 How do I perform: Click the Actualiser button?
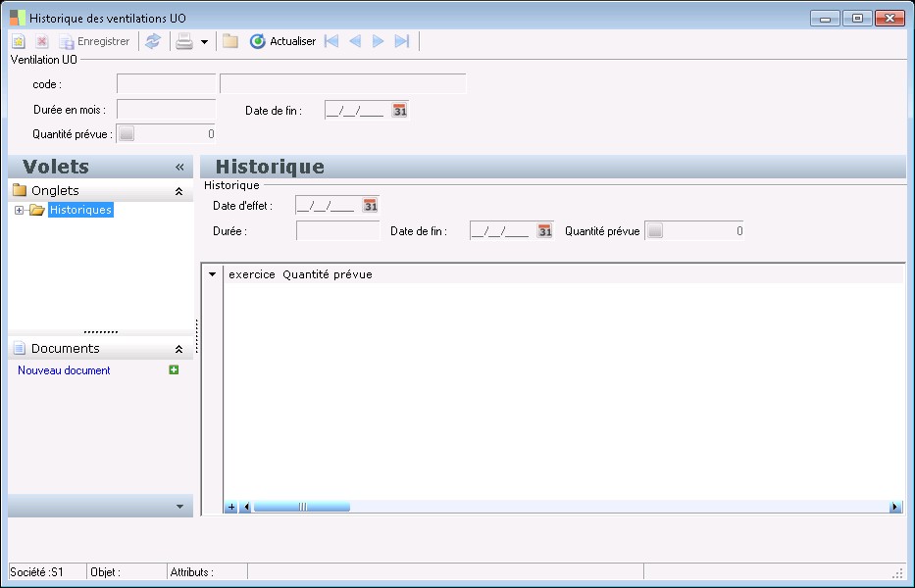tap(282, 41)
